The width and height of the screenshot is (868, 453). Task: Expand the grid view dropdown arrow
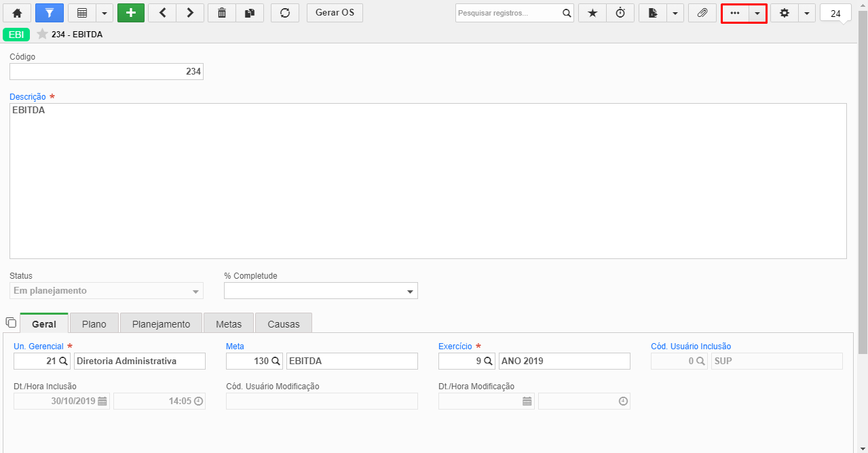[x=105, y=13]
